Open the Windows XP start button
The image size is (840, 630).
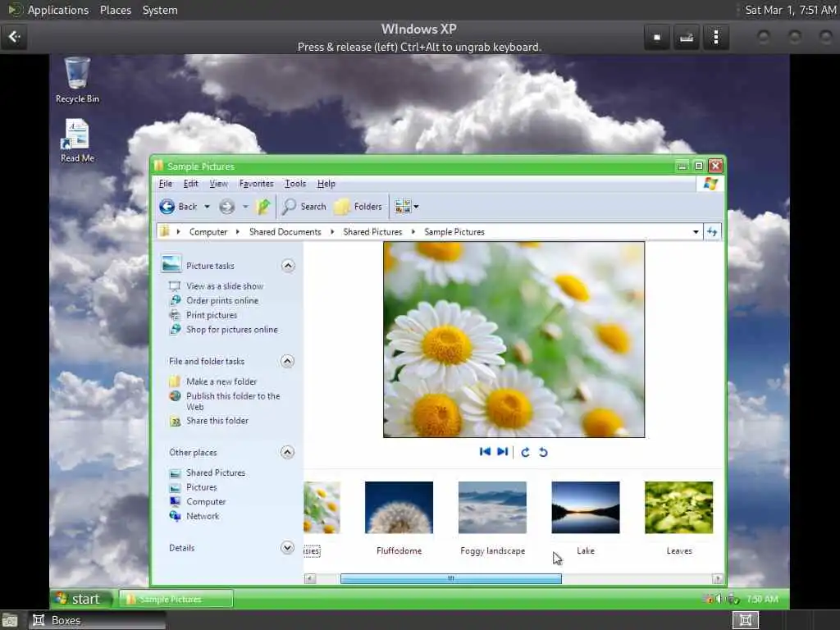80,599
